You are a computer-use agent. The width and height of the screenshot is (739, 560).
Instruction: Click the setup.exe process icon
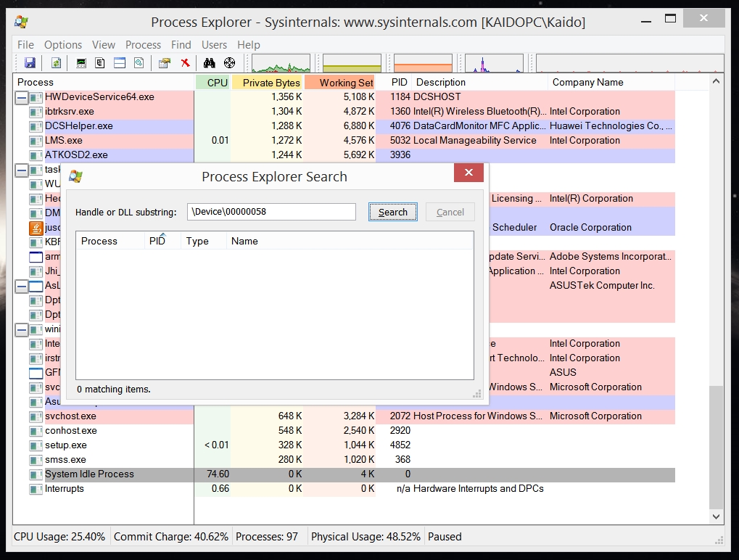pos(36,445)
